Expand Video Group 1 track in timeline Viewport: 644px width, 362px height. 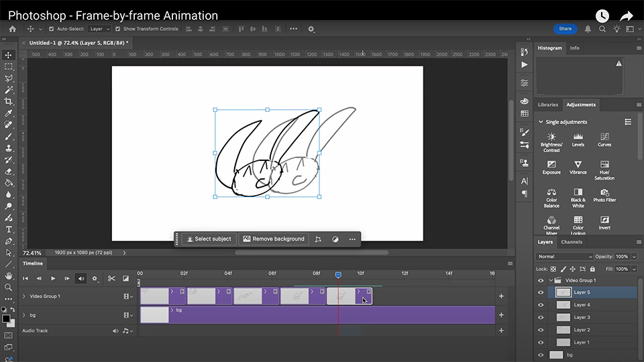point(24,296)
